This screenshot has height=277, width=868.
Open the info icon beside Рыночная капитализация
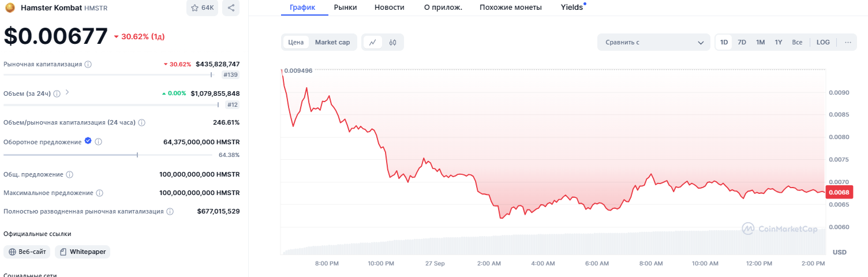coord(88,64)
